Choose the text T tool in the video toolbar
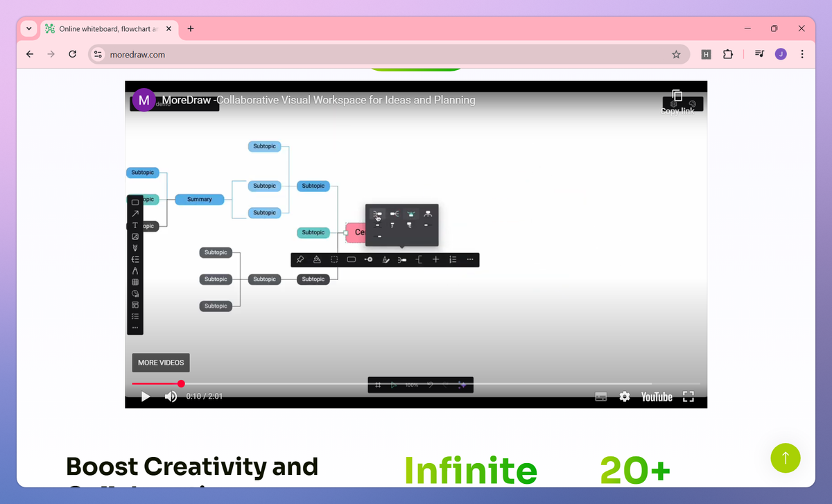 tap(135, 225)
